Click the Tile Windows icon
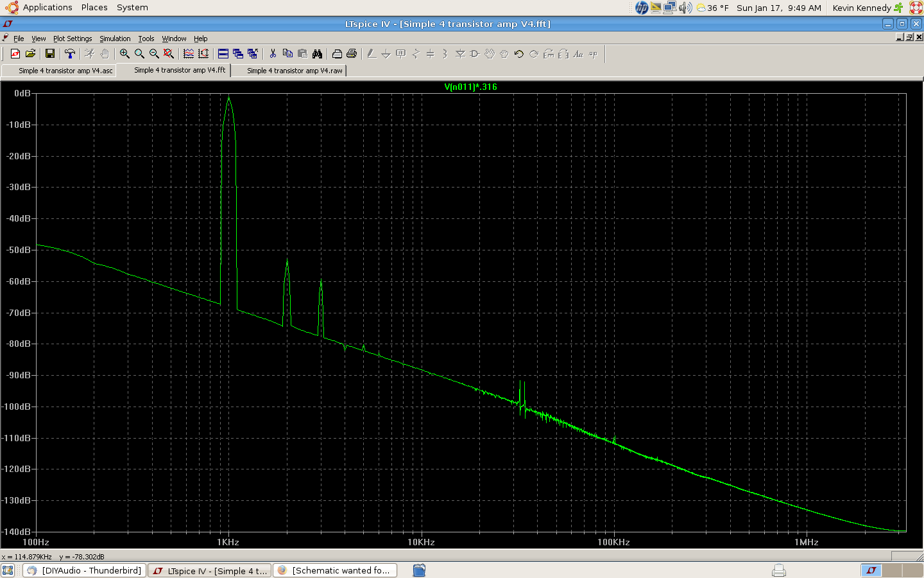 point(223,54)
